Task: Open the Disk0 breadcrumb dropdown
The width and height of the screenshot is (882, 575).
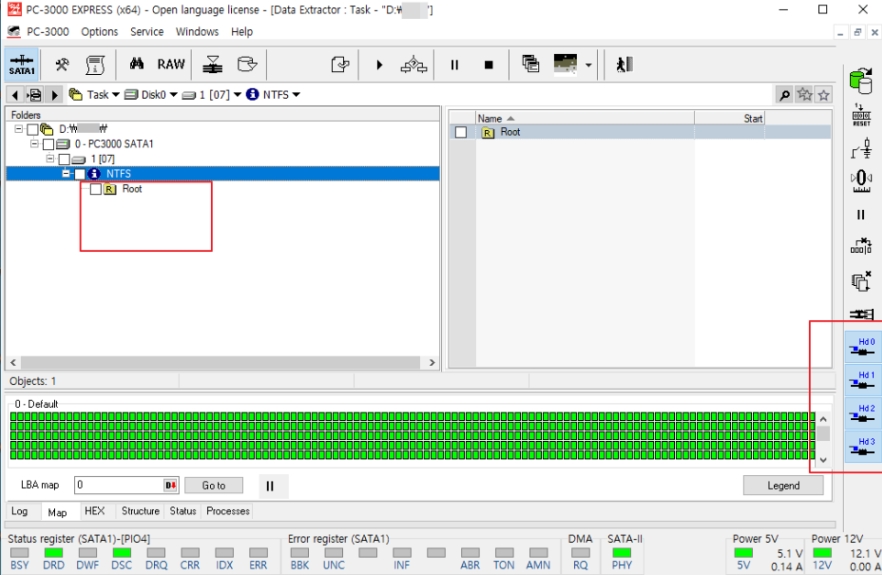Action: (173, 95)
